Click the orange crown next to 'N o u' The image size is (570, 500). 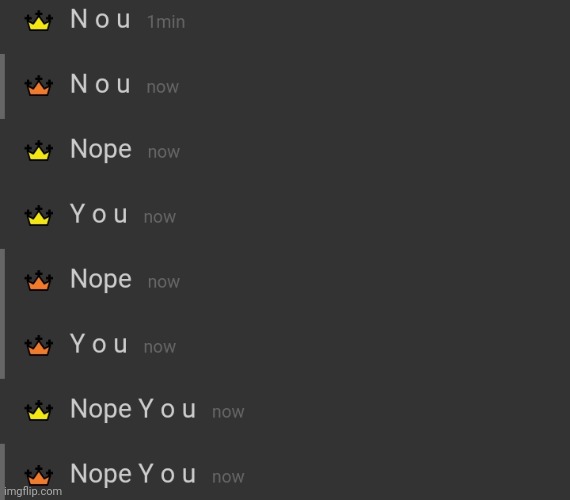point(39,86)
